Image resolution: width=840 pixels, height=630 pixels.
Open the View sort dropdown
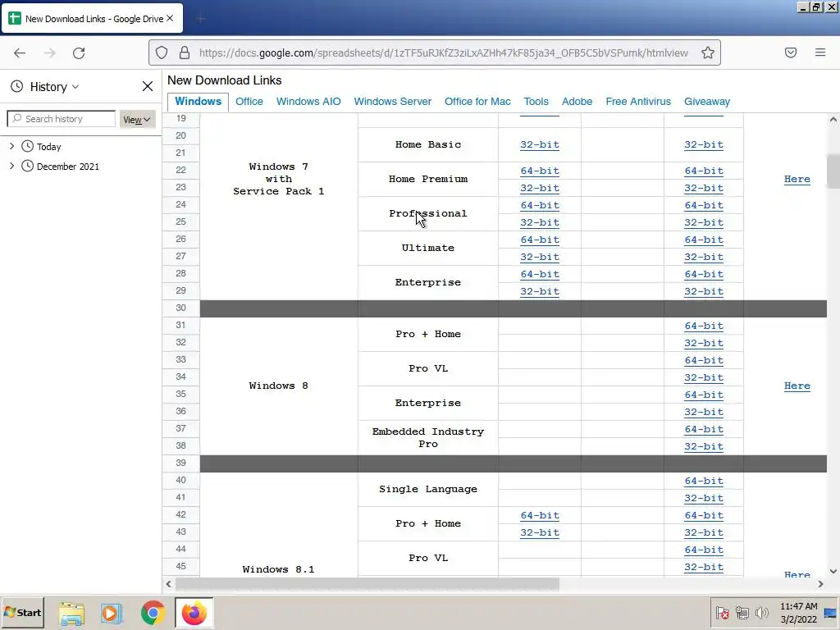137,120
